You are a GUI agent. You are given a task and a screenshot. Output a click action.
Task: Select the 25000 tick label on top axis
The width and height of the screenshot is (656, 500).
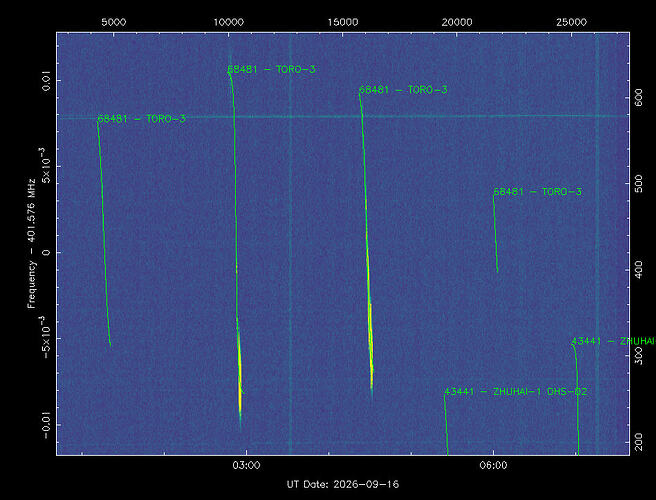571,22
